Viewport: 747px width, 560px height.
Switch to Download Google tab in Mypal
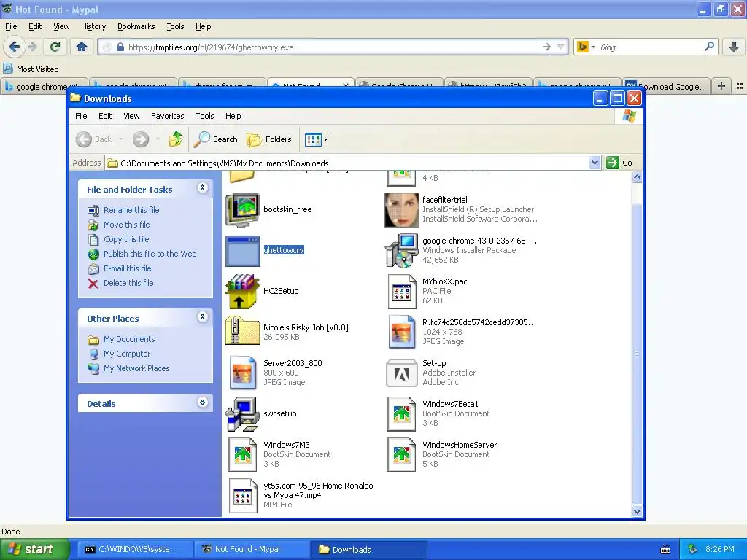click(x=665, y=86)
